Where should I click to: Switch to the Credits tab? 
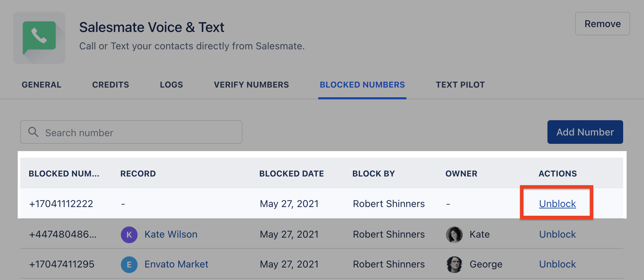[x=110, y=85]
